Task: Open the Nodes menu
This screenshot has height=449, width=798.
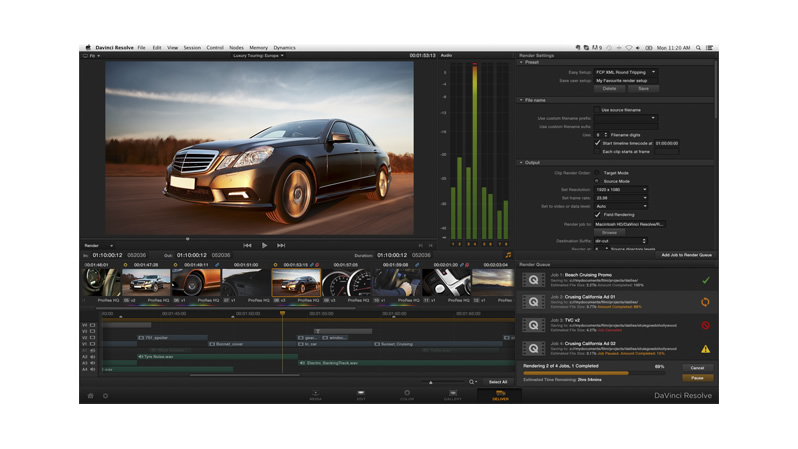Action: point(236,47)
